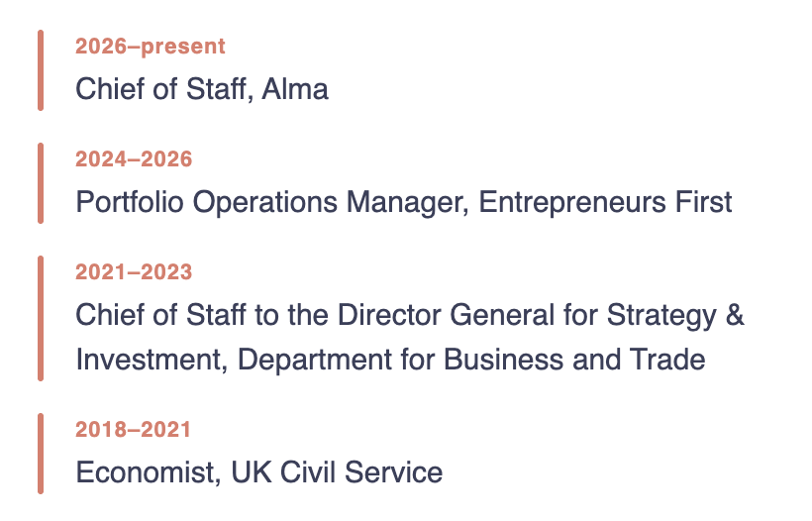Select Portfolio Operations Manager, Entrepreneurs First text

[404, 202]
